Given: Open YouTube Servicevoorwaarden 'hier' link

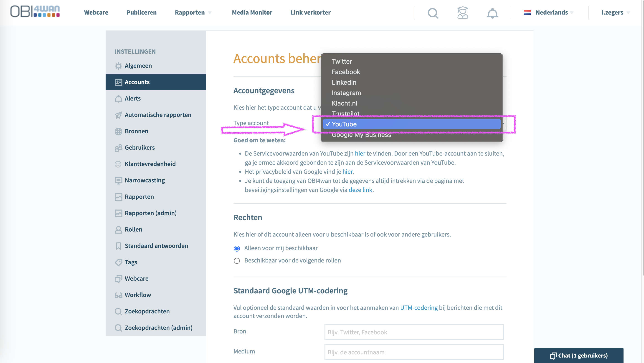Looking at the screenshot, I should pos(360,154).
